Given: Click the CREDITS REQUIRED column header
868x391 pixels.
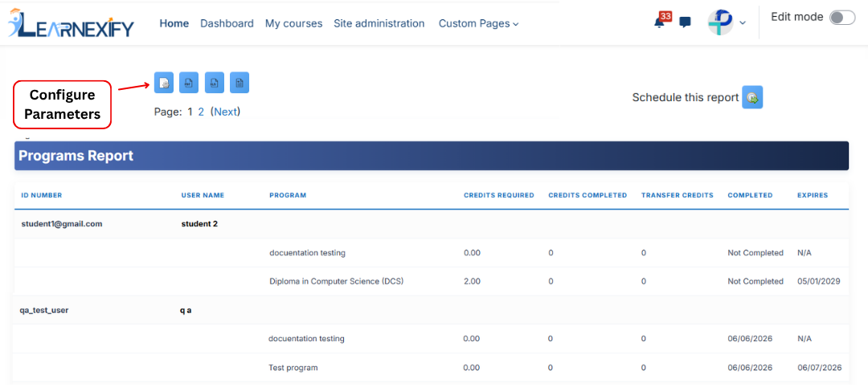Looking at the screenshot, I should (x=499, y=195).
